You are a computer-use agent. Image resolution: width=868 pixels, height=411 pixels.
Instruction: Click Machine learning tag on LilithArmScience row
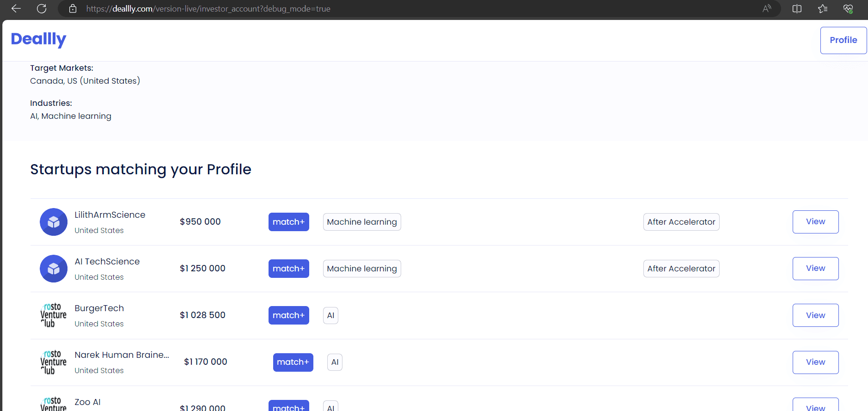[x=362, y=222]
